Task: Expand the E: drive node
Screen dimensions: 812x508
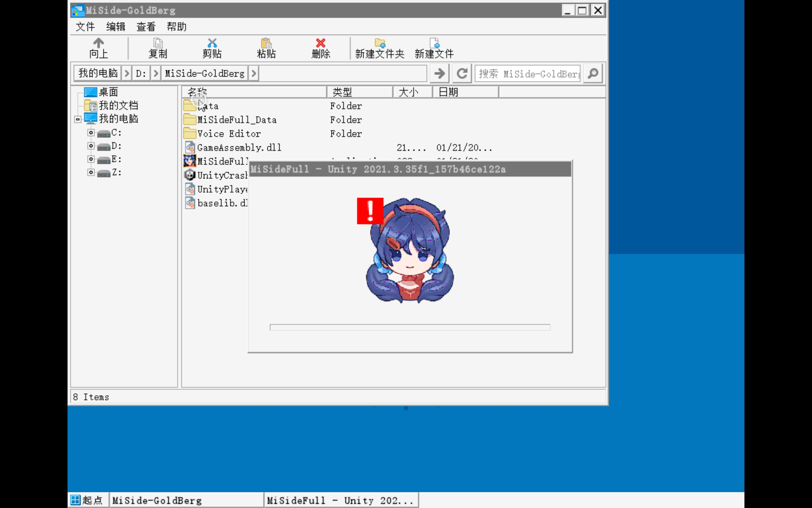Action: [91, 159]
